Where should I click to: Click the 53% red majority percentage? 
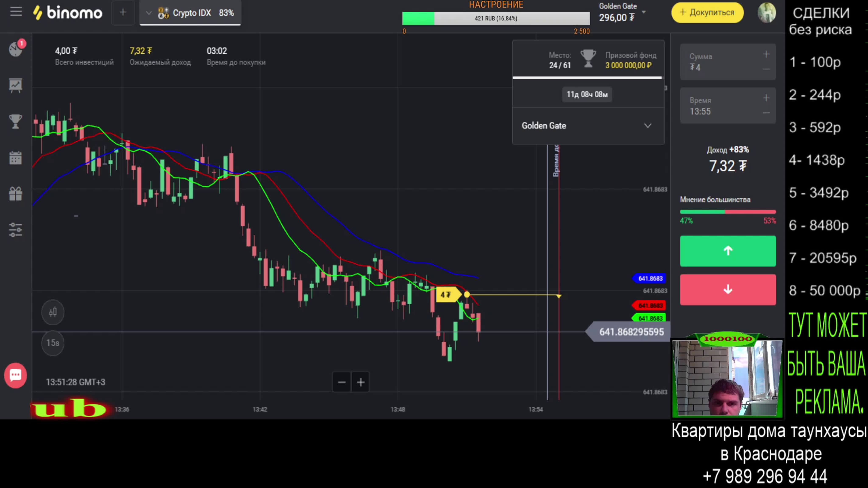pos(770,221)
